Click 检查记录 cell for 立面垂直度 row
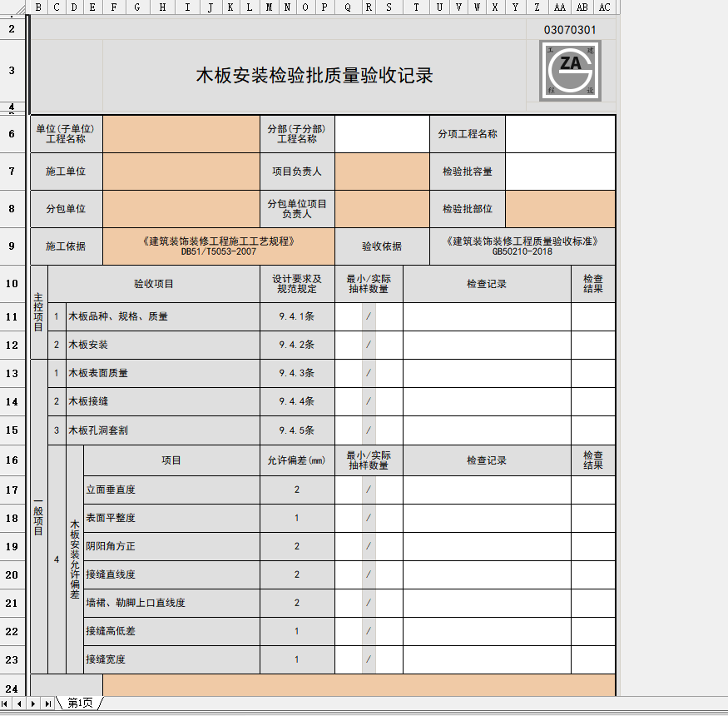The height and width of the screenshot is (716, 728). pos(487,490)
